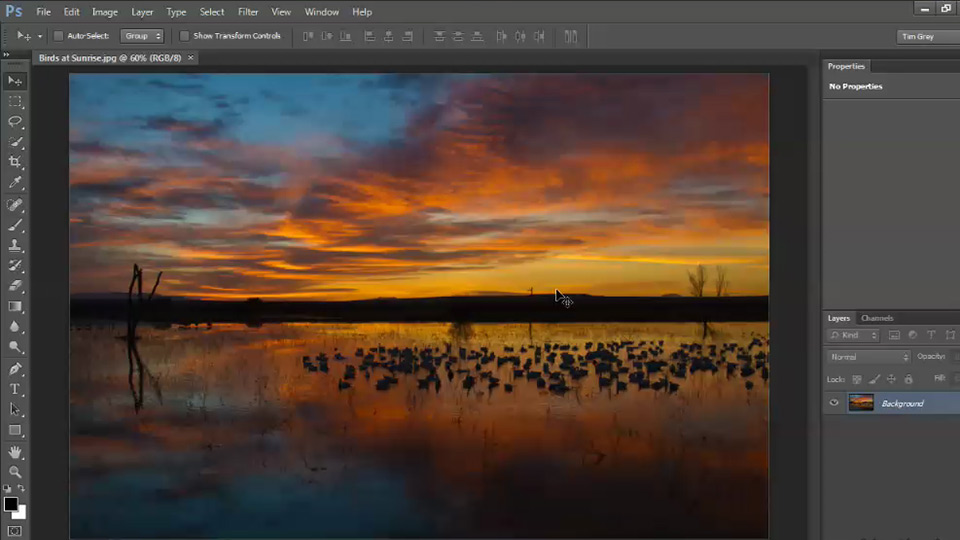Switch to the Channels tab
Viewport: 960px width, 540px height.
pyautogui.click(x=877, y=318)
